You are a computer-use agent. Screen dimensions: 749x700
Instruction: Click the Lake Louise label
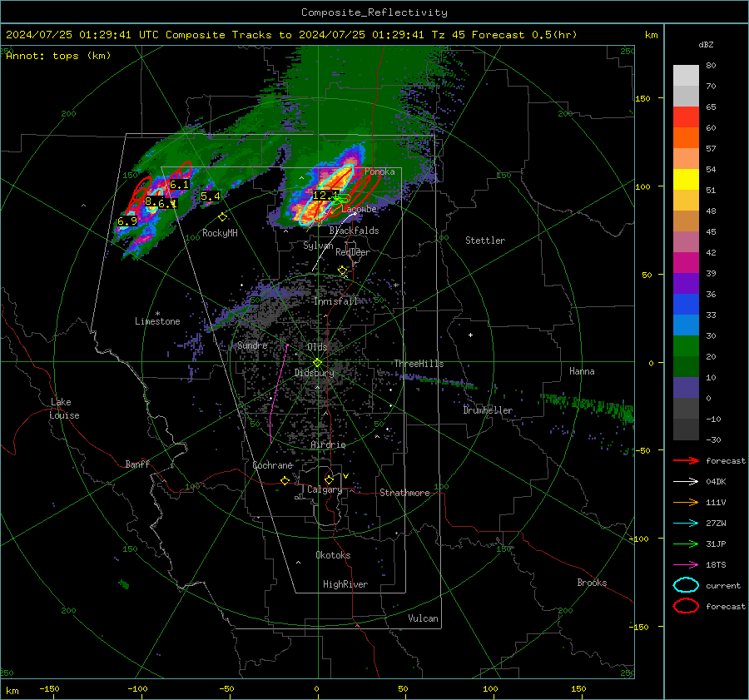65,409
